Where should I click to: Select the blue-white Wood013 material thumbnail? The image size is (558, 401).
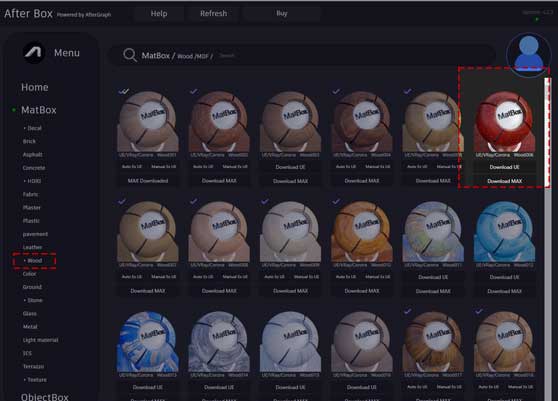(x=148, y=342)
